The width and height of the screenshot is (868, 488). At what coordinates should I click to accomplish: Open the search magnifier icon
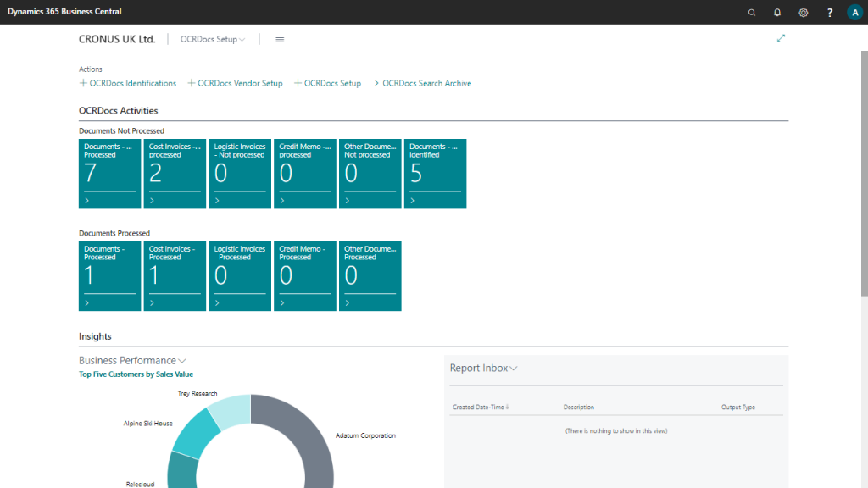coord(752,12)
